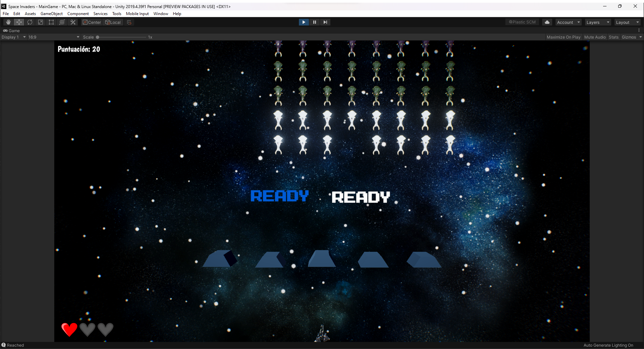This screenshot has width=644, height=349.
Task: Select the Rect tool
Action: 51,22
